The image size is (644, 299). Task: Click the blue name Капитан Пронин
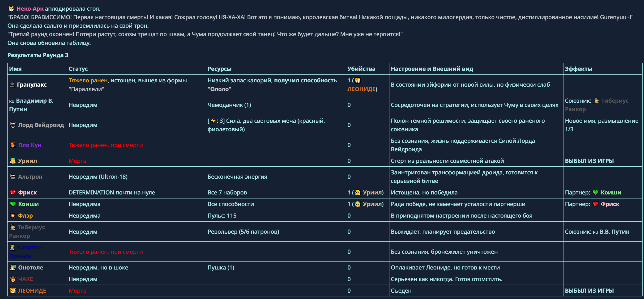26,252
